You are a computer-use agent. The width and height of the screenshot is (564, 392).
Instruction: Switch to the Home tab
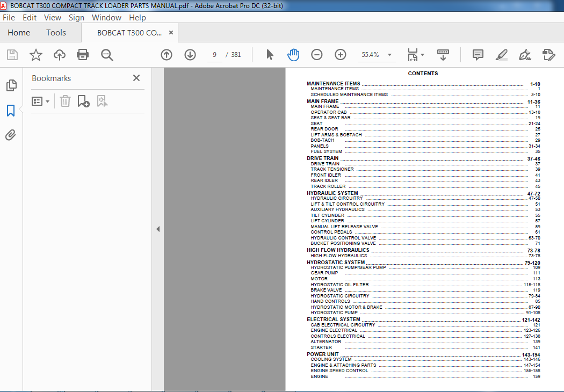click(x=19, y=33)
